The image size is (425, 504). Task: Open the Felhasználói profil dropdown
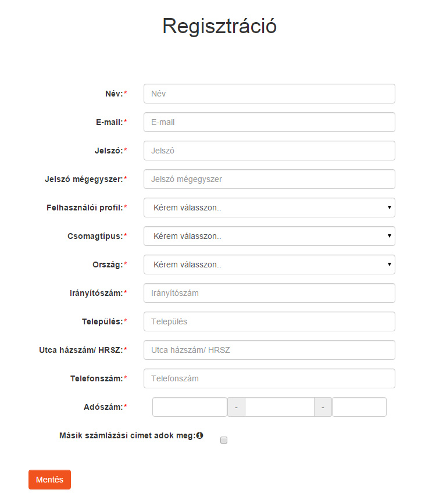click(269, 208)
